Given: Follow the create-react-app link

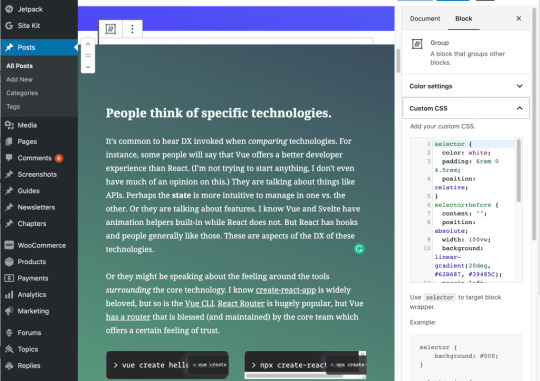Looking at the screenshot, I should coord(285,290).
